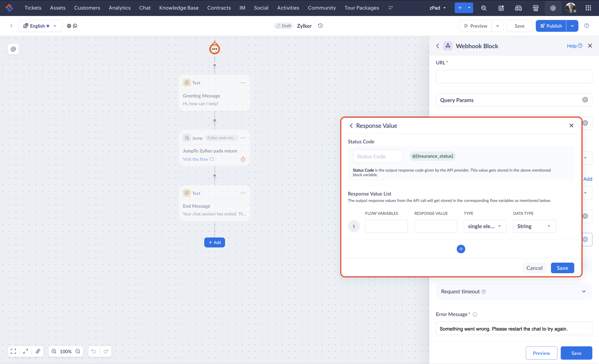
Task: Click the Response Value input for row 1
Action: click(x=436, y=226)
